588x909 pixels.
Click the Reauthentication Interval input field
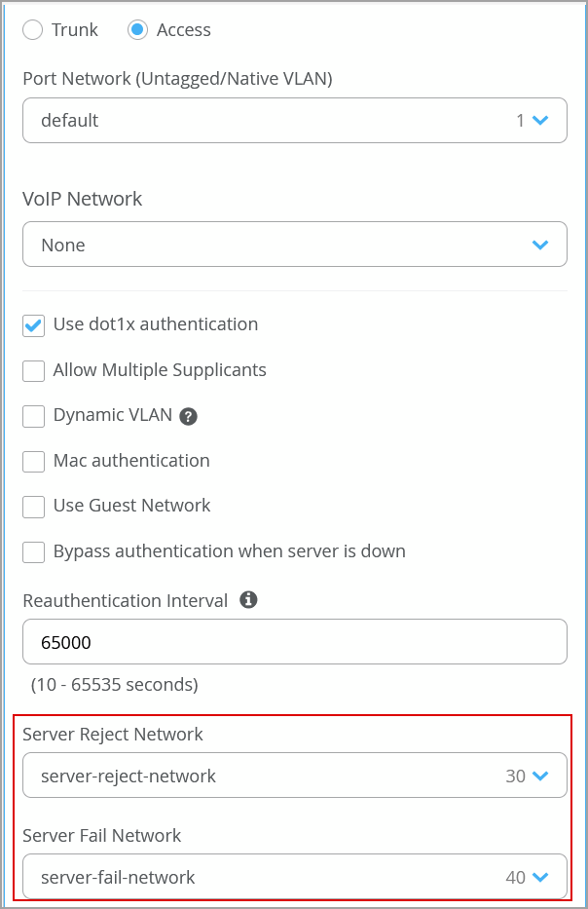[x=294, y=642]
